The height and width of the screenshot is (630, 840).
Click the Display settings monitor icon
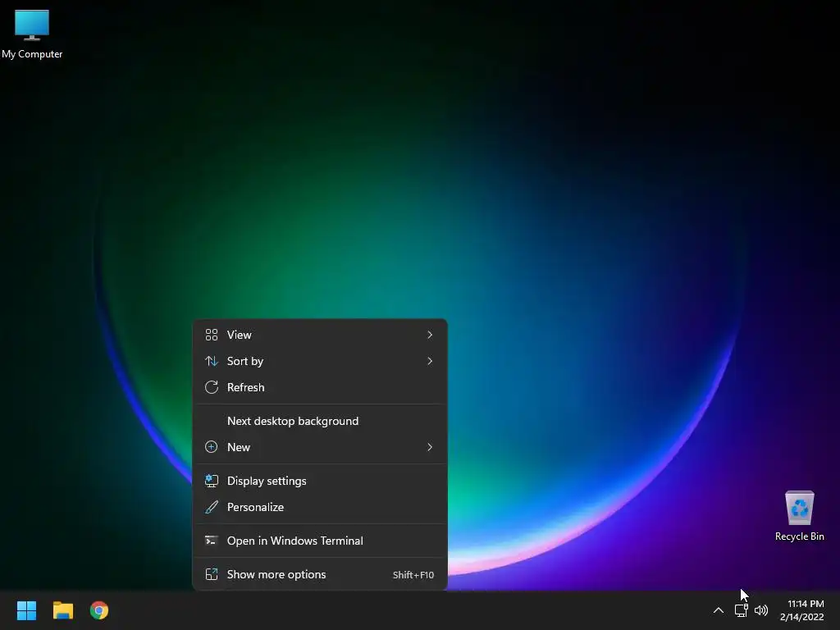[x=212, y=481]
